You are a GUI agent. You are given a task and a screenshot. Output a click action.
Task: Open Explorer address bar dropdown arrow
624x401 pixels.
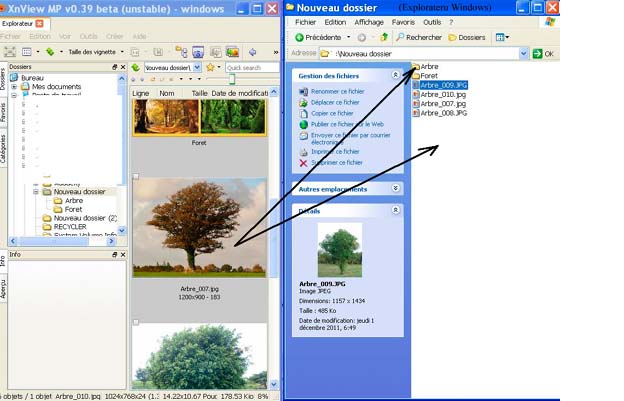pyautogui.click(x=524, y=53)
